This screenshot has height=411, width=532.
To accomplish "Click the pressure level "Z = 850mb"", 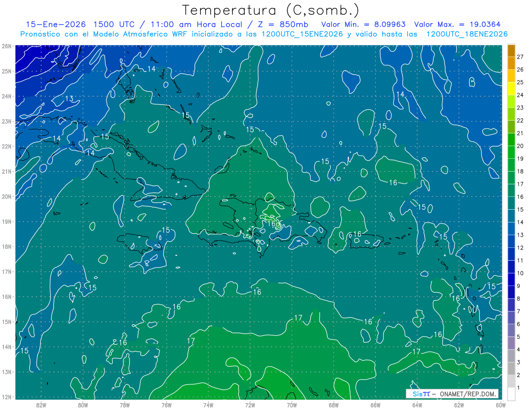I will tap(283, 24).
